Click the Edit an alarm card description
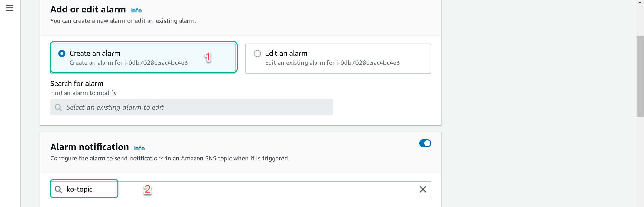The width and height of the screenshot is (644, 207). [x=332, y=63]
